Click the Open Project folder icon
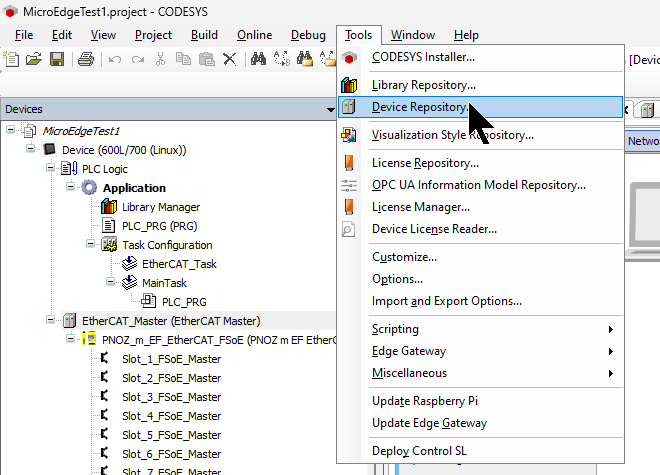 point(34,59)
